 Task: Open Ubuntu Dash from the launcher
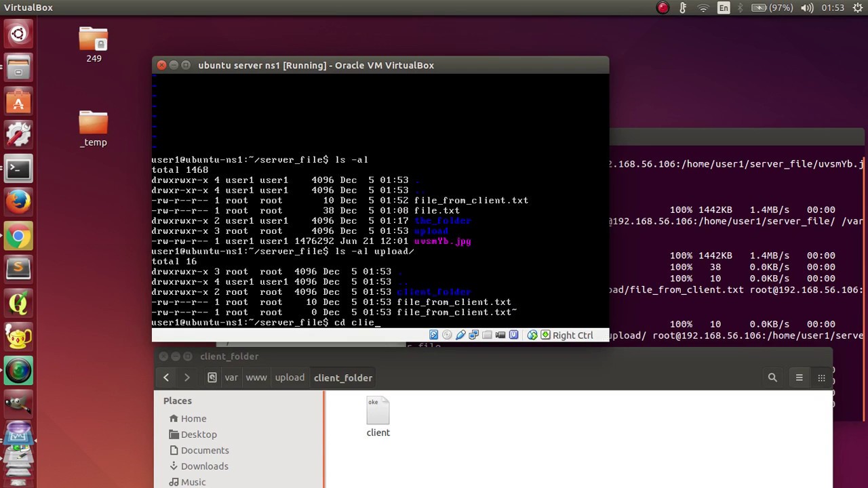pyautogui.click(x=18, y=33)
